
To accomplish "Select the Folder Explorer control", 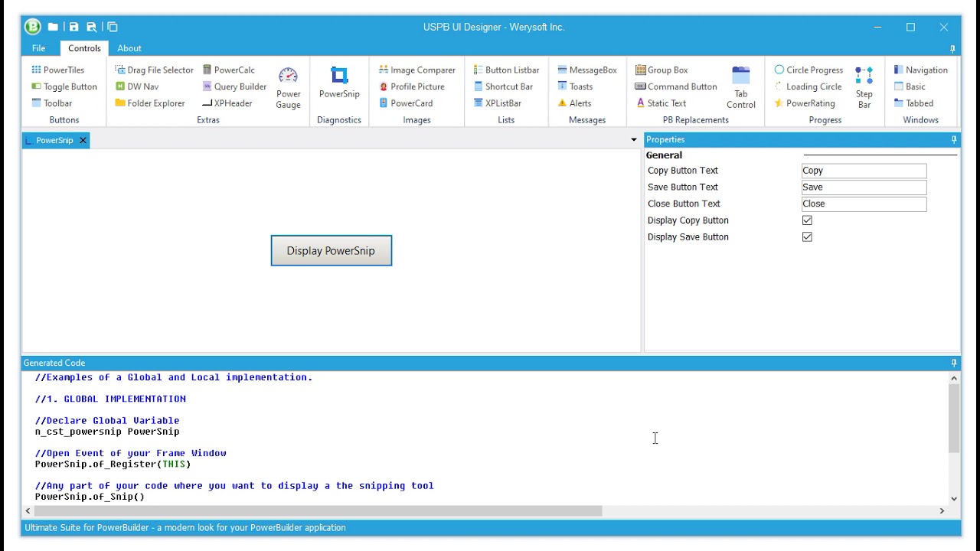I will (x=149, y=103).
